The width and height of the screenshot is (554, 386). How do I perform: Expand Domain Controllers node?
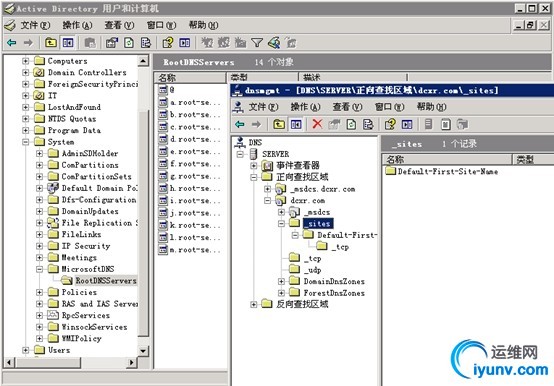(x=25, y=72)
